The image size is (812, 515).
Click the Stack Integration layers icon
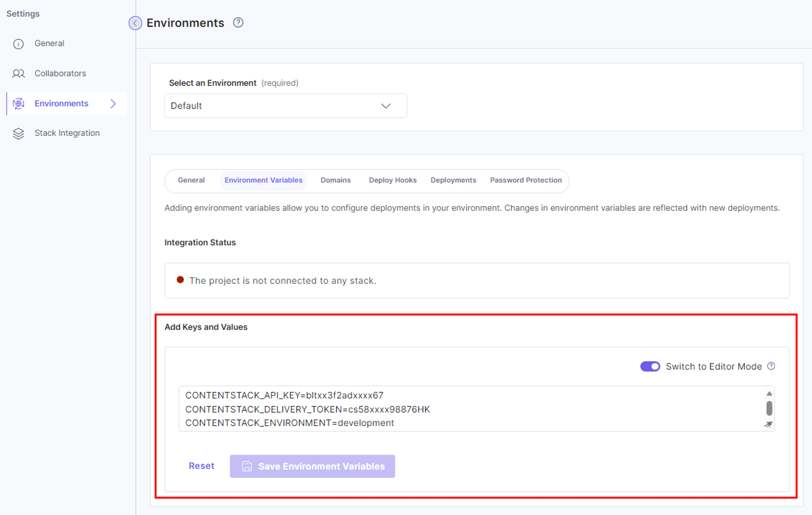point(19,133)
